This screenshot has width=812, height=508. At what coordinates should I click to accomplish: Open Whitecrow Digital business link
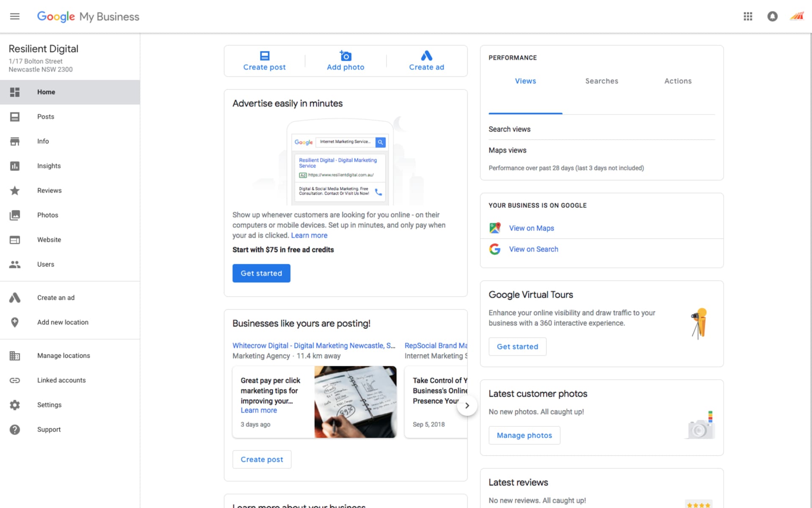pyautogui.click(x=314, y=345)
